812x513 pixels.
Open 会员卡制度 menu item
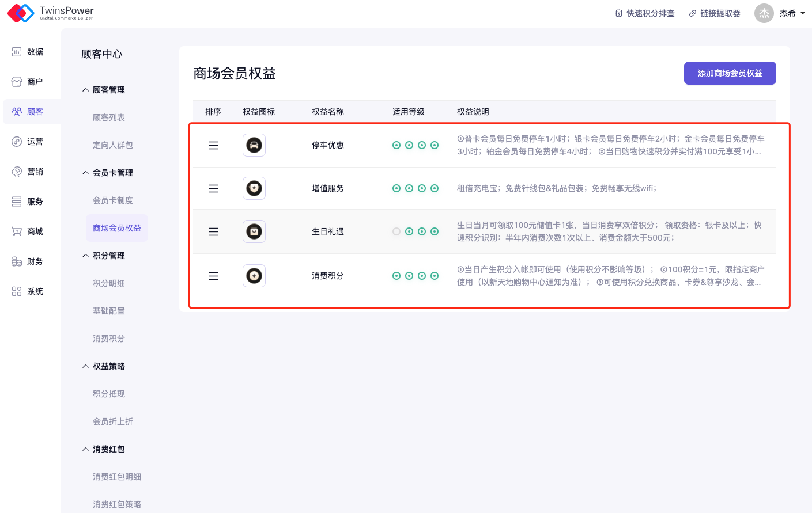[x=113, y=200]
